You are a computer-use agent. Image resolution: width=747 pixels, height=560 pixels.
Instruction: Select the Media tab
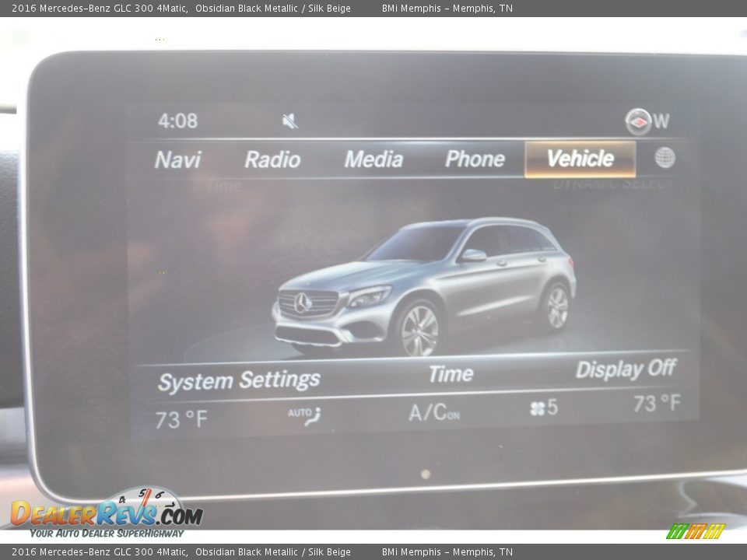pyautogui.click(x=374, y=159)
